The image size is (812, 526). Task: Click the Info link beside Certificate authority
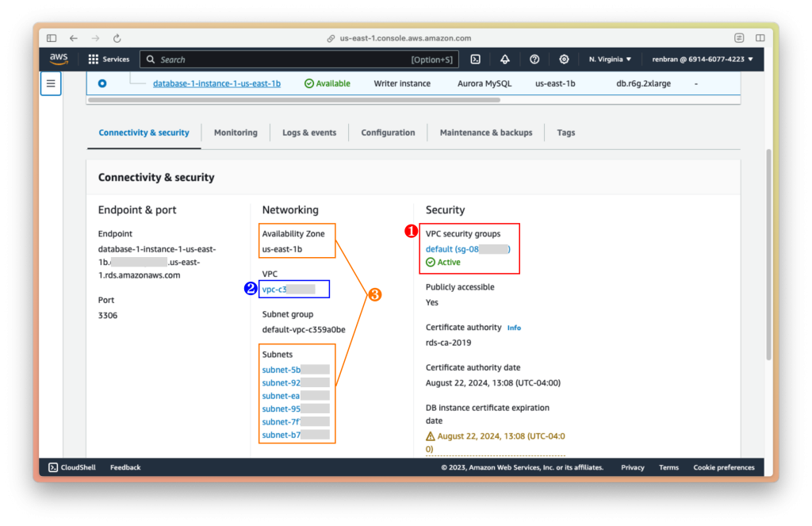pyautogui.click(x=514, y=327)
